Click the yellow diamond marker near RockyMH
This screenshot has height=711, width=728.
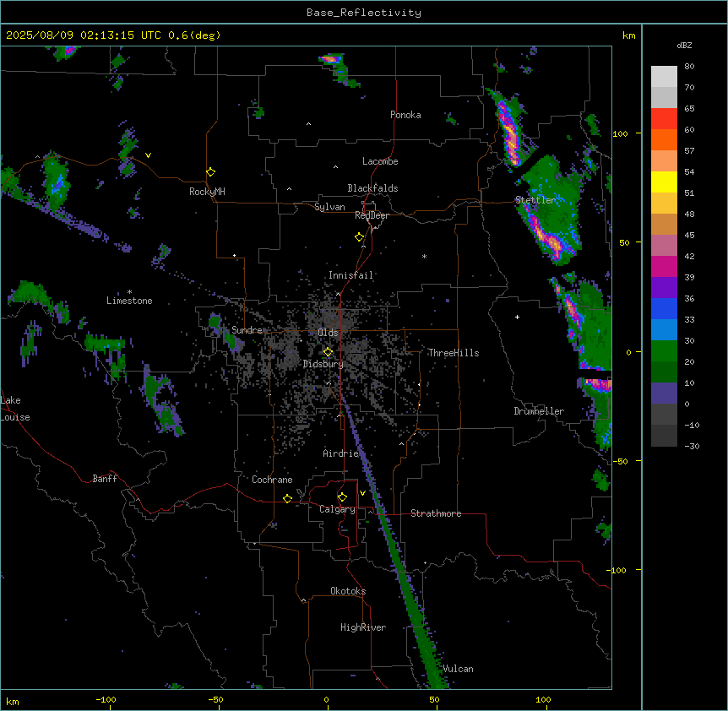point(211,172)
